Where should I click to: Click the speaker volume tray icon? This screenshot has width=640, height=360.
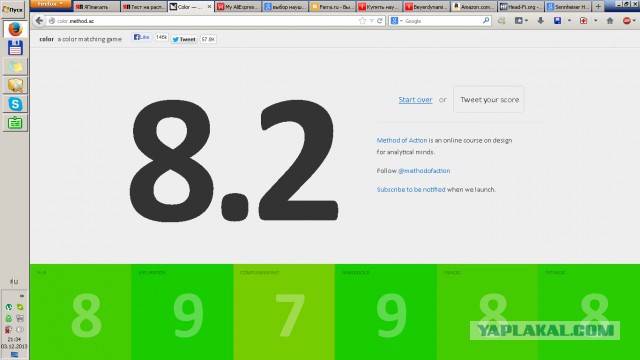(x=20, y=329)
